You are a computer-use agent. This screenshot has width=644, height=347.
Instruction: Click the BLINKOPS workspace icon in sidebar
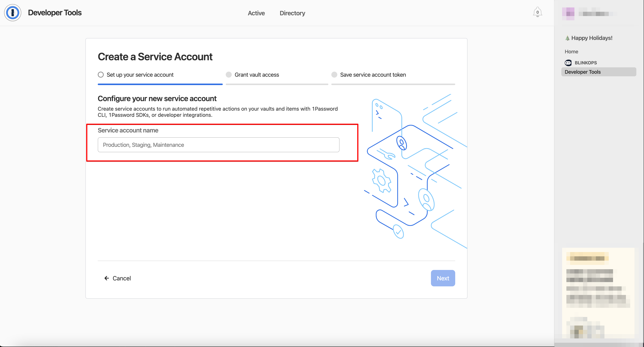click(568, 63)
